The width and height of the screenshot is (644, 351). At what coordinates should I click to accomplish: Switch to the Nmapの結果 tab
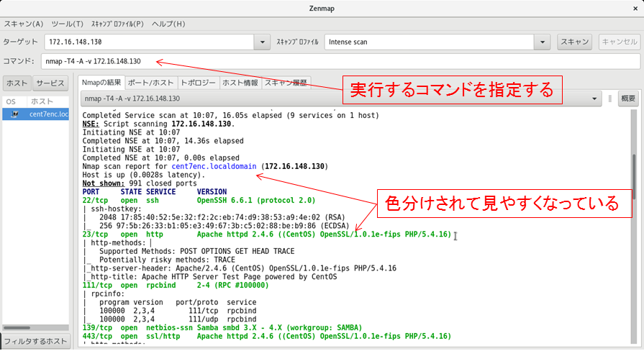[x=101, y=83]
